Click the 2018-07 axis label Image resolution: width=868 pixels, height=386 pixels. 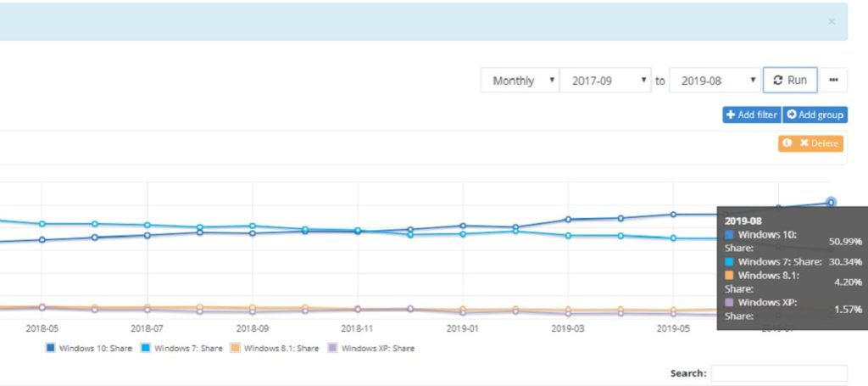[x=147, y=328]
